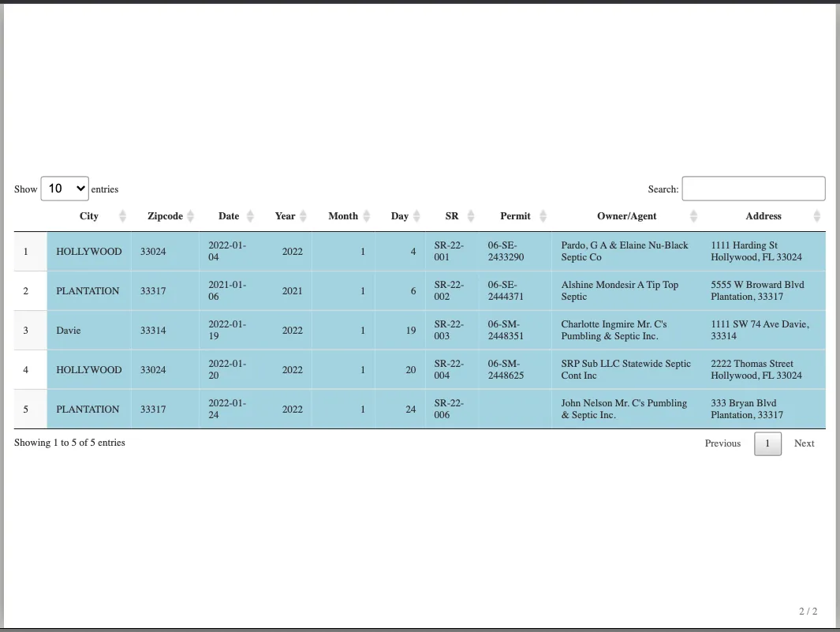This screenshot has height=632, width=840.
Task: Click the Day column header label
Action: 400,216
